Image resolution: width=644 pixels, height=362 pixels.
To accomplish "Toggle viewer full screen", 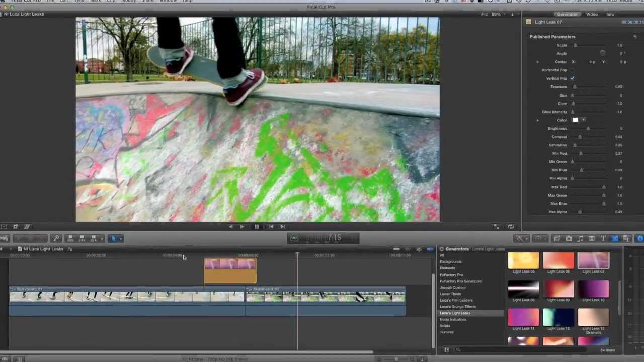I will (x=496, y=227).
